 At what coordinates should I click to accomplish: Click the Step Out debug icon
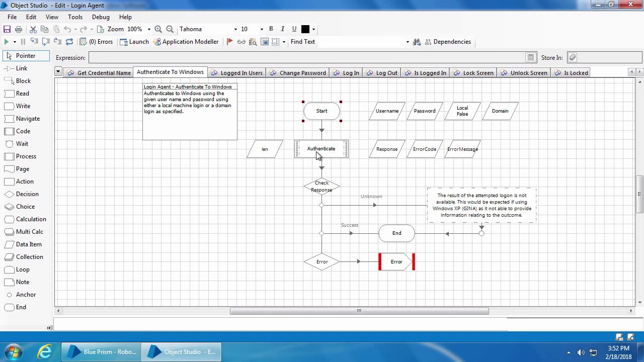tap(57, 42)
